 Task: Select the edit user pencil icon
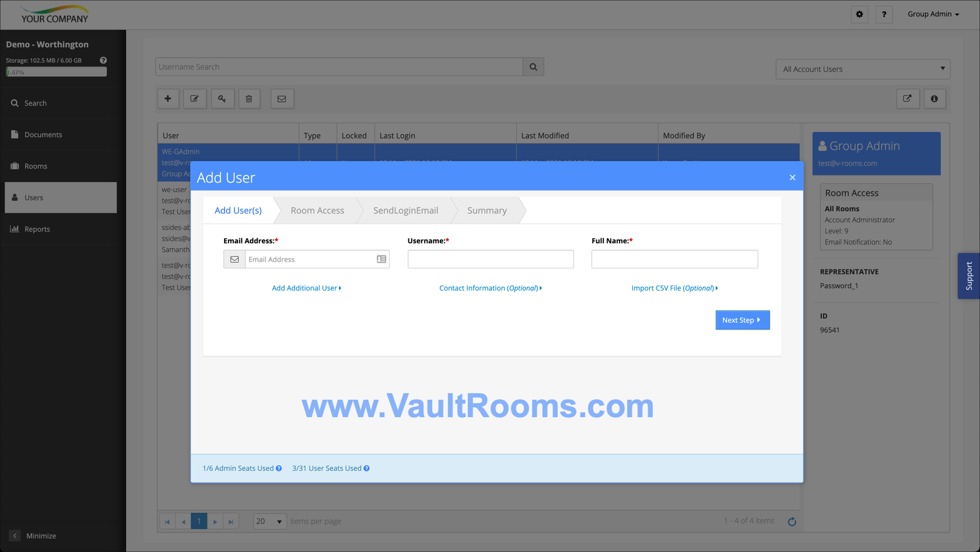tap(195, 99)
